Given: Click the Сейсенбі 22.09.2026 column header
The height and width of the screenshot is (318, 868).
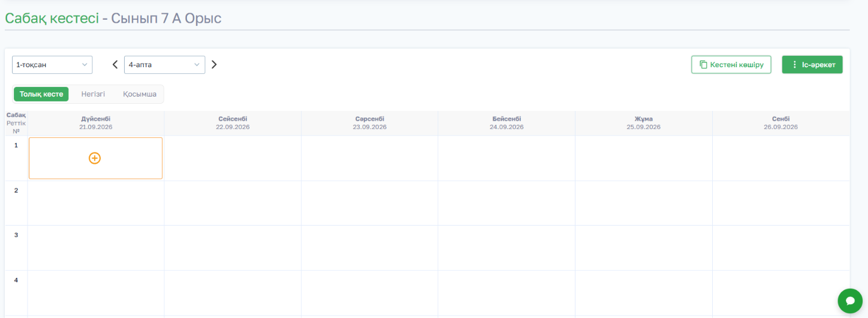Looking at the screenshot, I should (233, 123).
